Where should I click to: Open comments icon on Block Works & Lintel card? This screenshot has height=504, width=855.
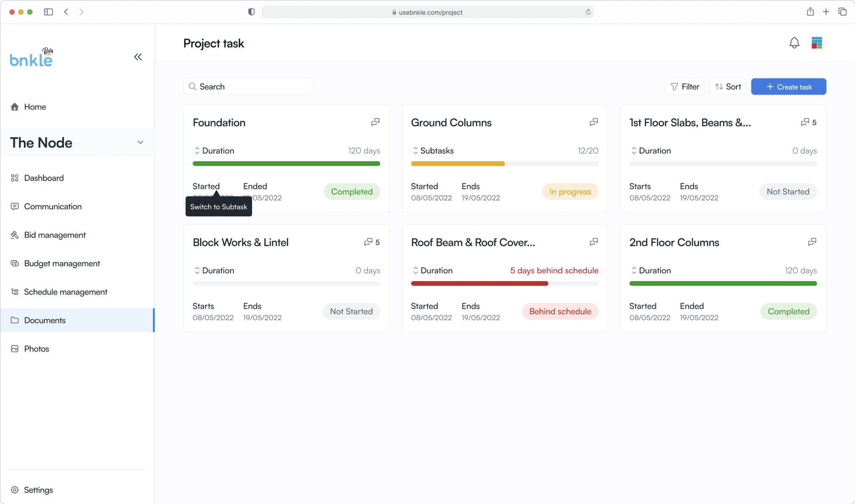tap(368, 242)
